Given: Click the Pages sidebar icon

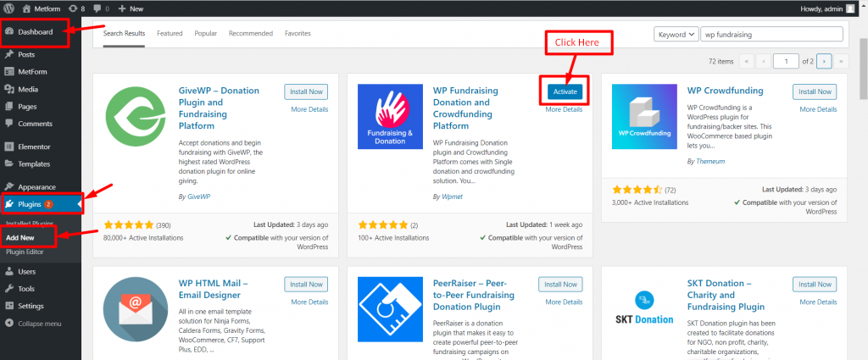Looking at the screenshot, I should coord(8,106).
